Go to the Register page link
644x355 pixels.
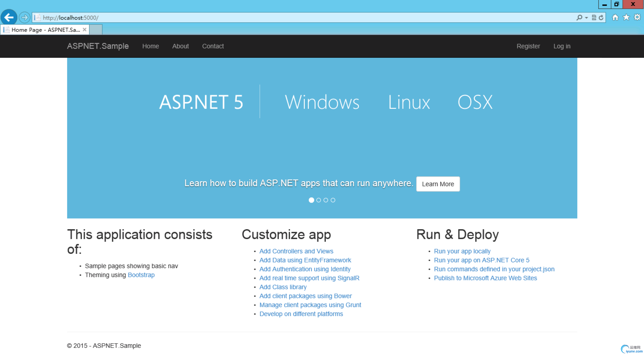[528, 46]
